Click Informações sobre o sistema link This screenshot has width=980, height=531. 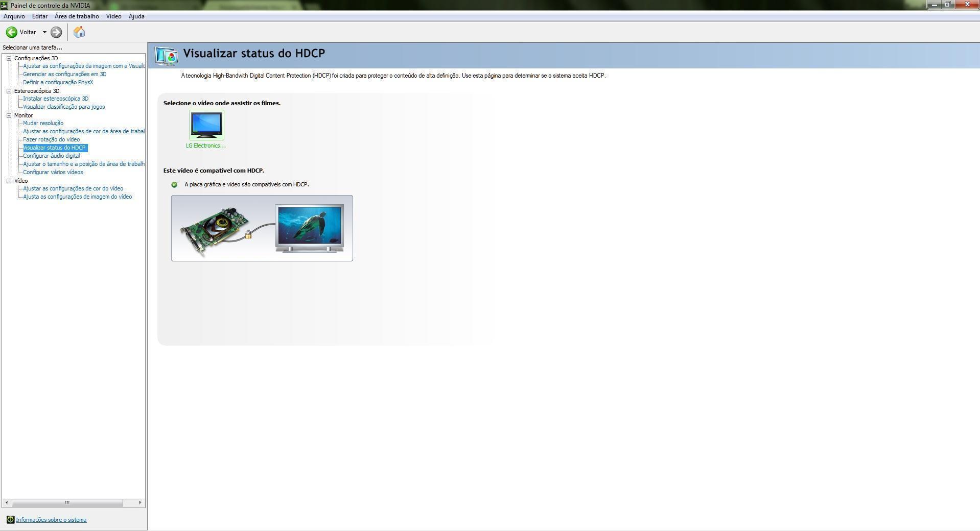coord(51,520)
